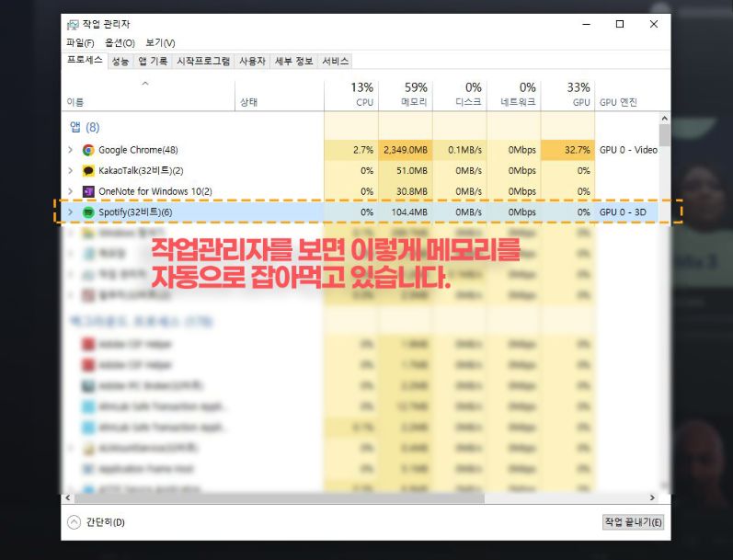Switch to the 사용자 tab
Screen dimensions: 733x560
click(252, 62)
